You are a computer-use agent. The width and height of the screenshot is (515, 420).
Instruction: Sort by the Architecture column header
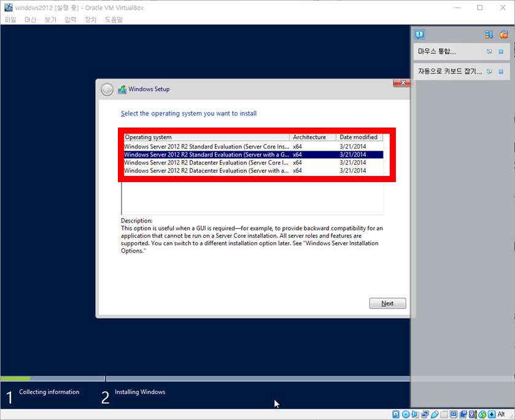(x=312, y=137)
